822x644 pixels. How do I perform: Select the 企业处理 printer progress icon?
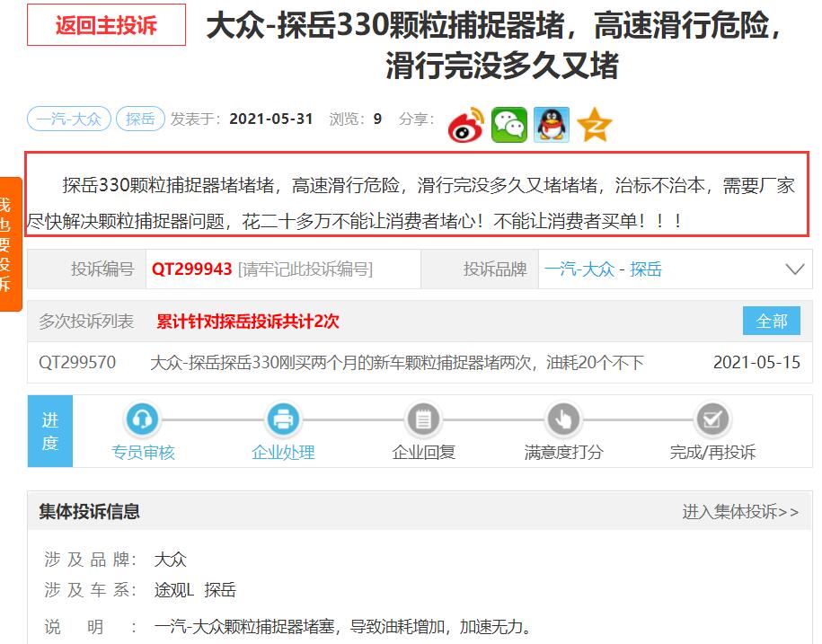point(283,419)
